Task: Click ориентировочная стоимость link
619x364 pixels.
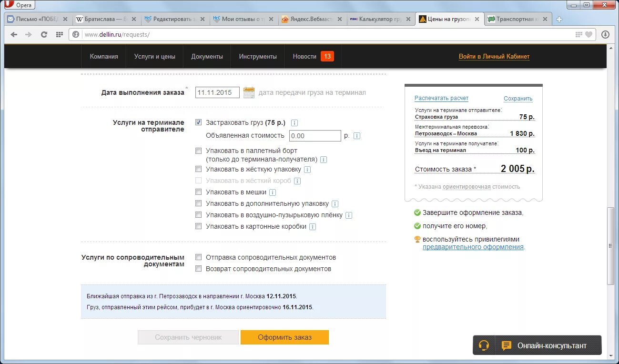Action: coord(467,187)
